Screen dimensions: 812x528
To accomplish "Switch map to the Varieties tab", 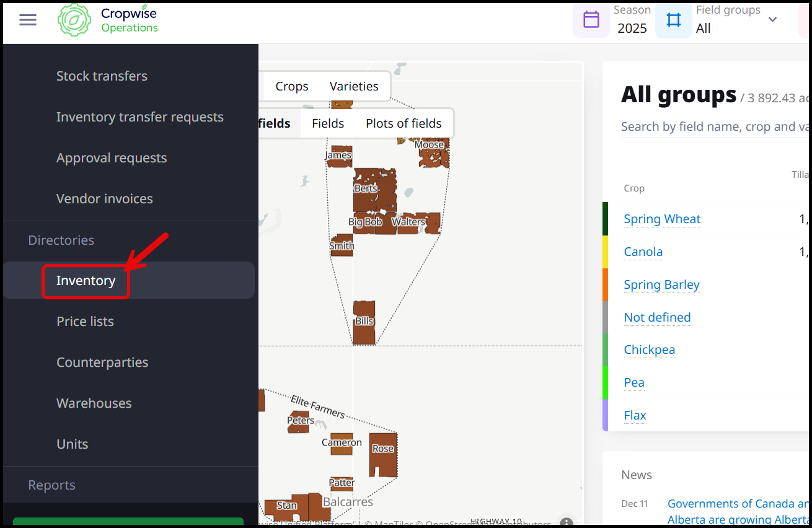I will [354, 86].
